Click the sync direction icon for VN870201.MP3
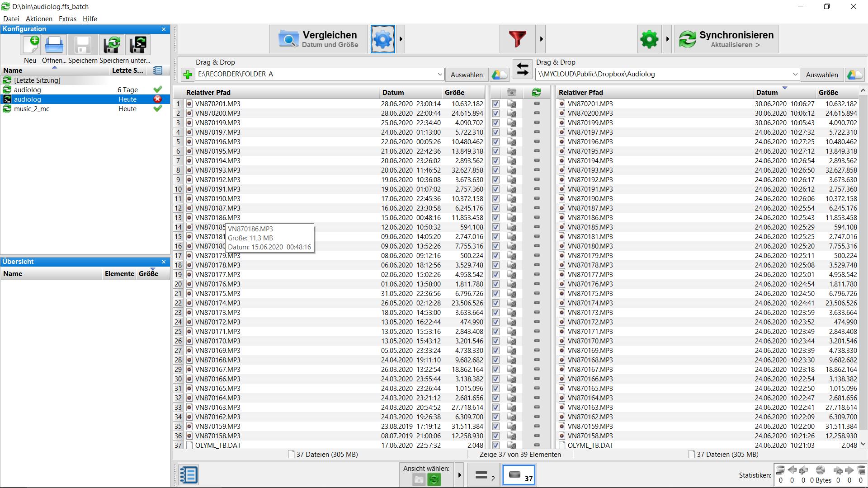This screenshot has height=488, width=868. pos(537,104)
